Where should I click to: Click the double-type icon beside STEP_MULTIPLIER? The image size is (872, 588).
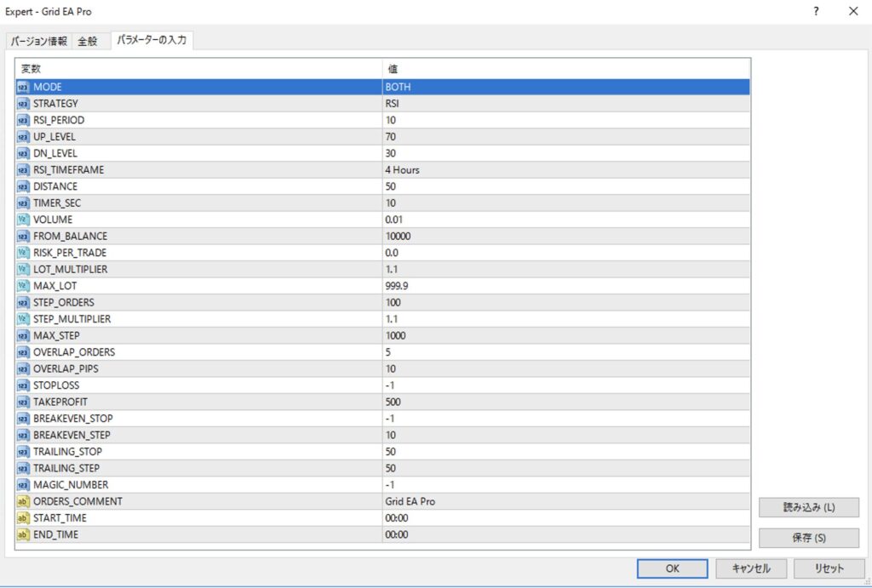23,319
